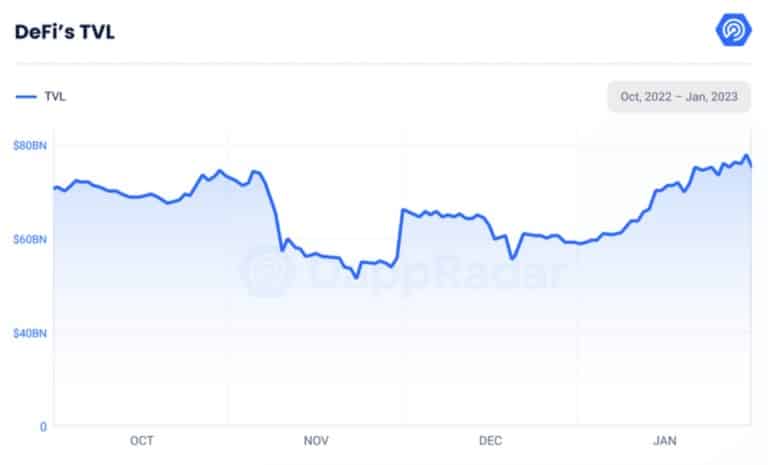Click the start of the TVL line in early October
This screenshot has height=465, width=768.
[x=55, y=187]
